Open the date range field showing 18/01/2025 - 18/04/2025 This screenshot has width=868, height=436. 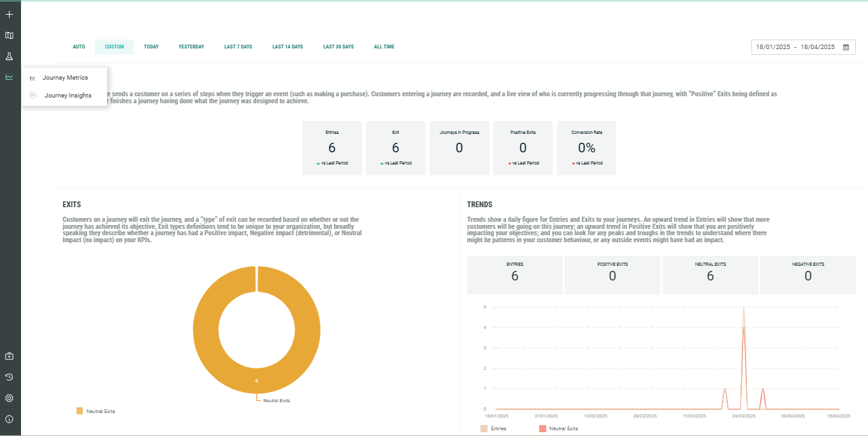(x=795, y=47)
